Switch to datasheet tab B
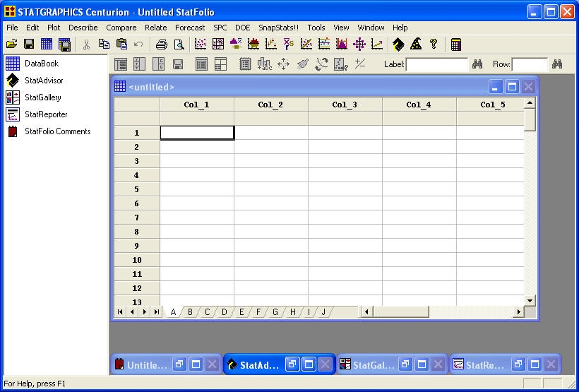The height and width of the screenshot is (392, 579). point(190,312)
